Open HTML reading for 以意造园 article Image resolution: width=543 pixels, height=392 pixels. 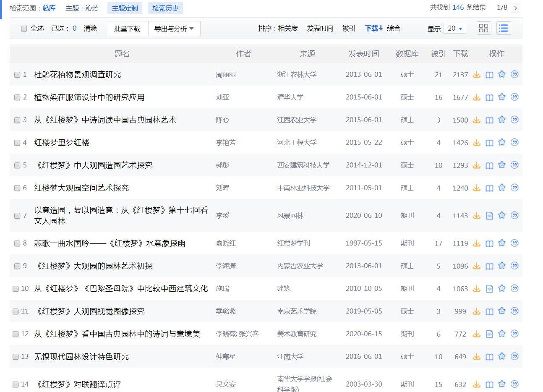coord(489,215)
